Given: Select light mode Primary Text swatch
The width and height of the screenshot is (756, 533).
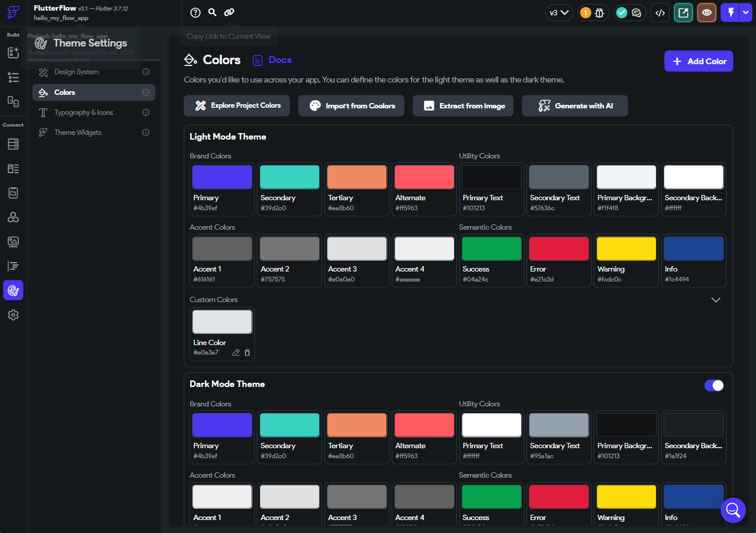Looking at the screenshot, I should [492, 177].
